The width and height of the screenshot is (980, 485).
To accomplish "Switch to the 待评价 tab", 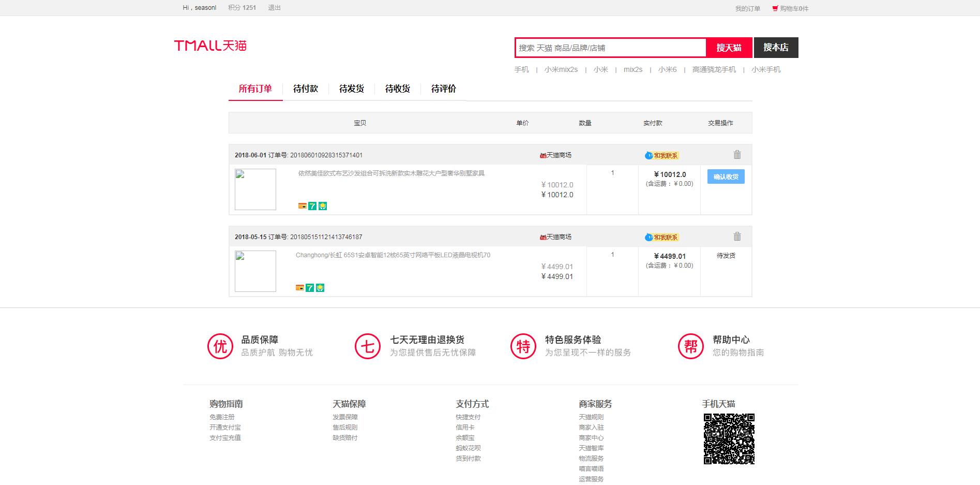I will pyautogui.click(x=444, y=89).
